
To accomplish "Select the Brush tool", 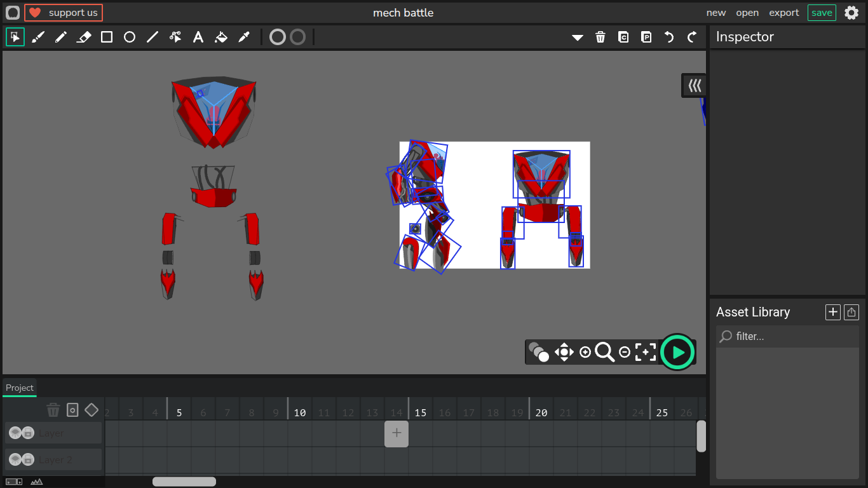I will (x=38, y=37).
